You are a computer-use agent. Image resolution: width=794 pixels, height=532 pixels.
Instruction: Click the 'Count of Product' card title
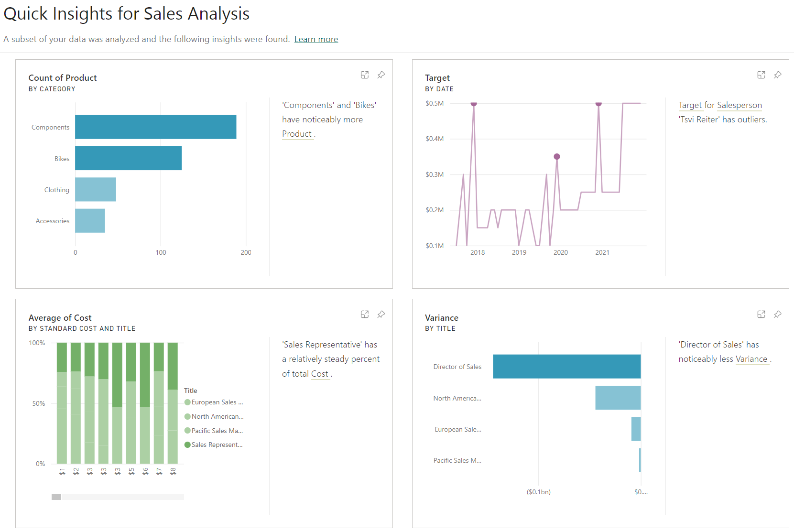click(63, 78)
